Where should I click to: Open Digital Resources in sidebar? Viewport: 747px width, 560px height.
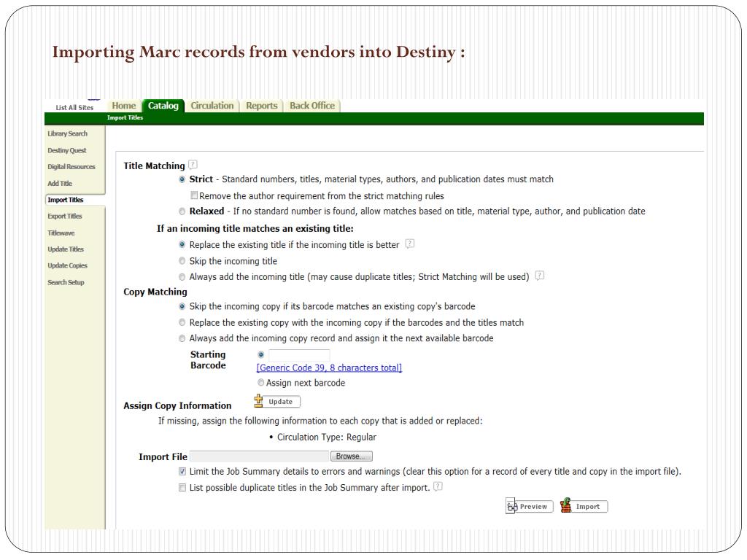[x=71, y=167]
